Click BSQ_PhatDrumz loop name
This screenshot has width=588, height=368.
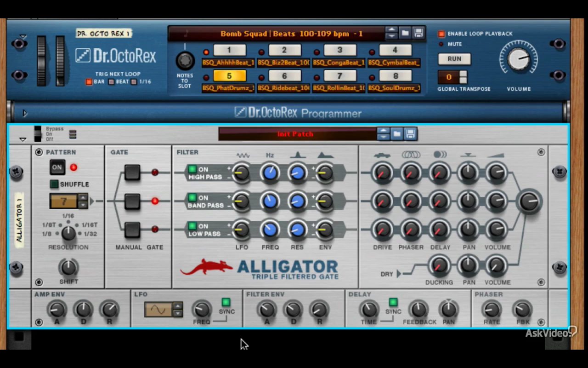click(228, 88)
